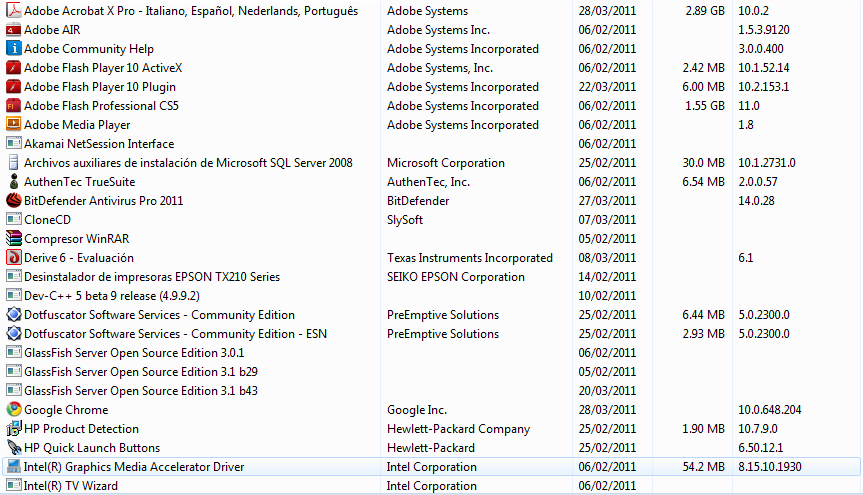Click the Akamai NetSession Interface icon

pyautogui.click(x=14, y=144)
